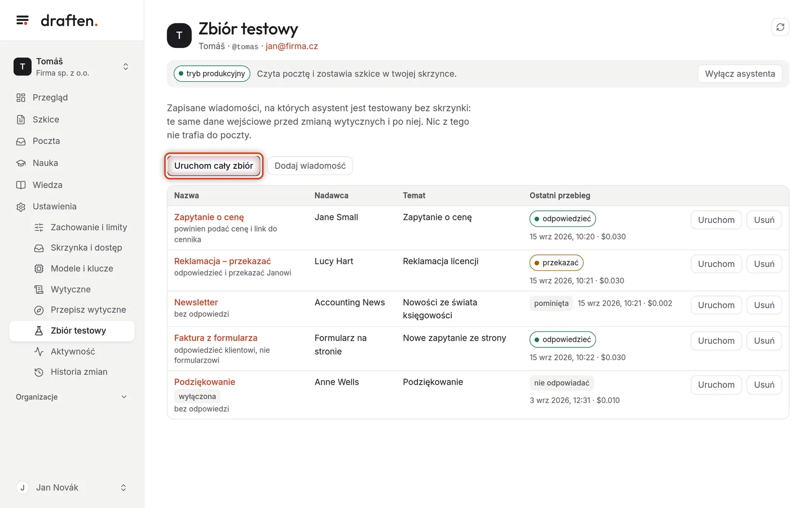Open Przegląd in the sidebar
Image resolution: width=812 pixels, height=508 pixels.
tap(72, 98)
